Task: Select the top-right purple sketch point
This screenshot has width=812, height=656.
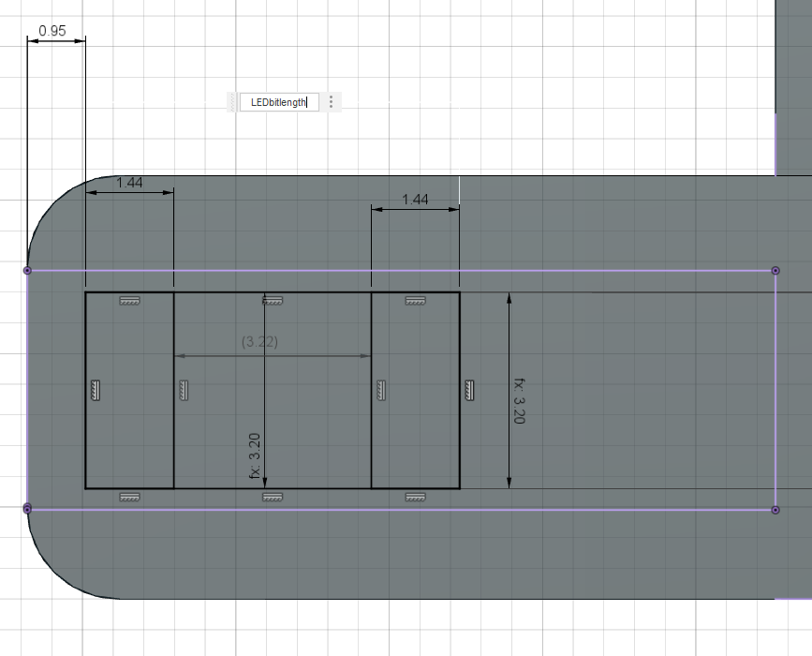Action: tap(775, 271)
